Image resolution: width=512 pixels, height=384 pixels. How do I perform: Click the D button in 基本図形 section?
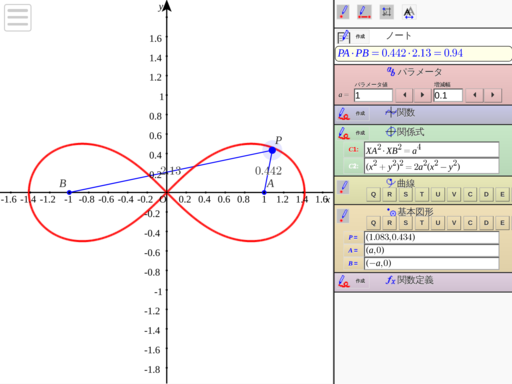(486, 223)
